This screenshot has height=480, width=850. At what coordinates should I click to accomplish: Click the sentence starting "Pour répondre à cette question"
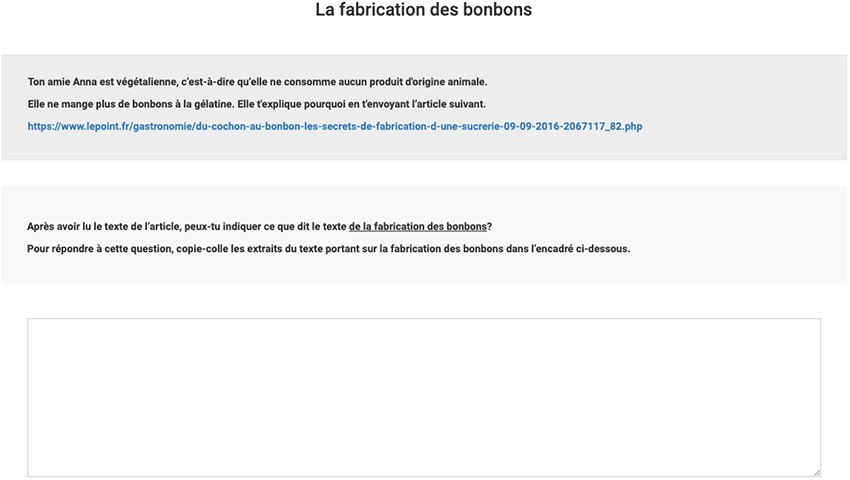pyautogui.click(x=329, y=249)
